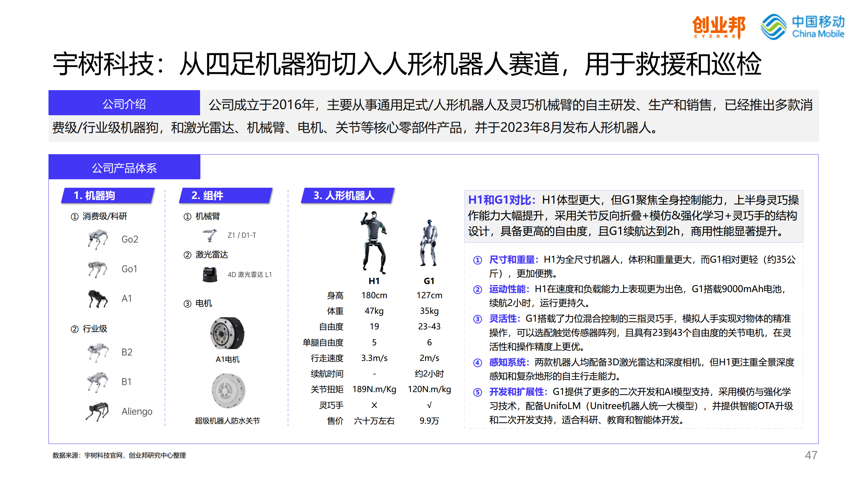This screenshot has height=488, width=868.
Task: Click the 'Aliengo' label
Action: click(137, 411)
